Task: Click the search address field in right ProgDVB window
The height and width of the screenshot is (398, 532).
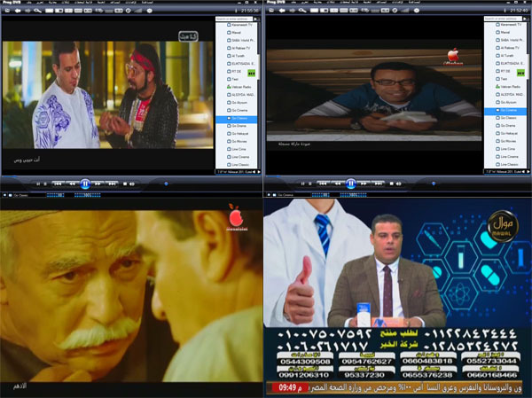Action: (503, 19)
